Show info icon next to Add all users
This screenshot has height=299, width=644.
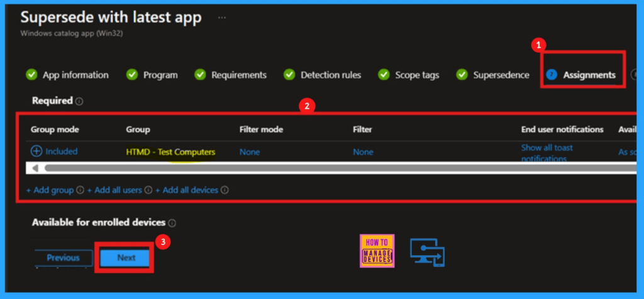click(148, 190)
